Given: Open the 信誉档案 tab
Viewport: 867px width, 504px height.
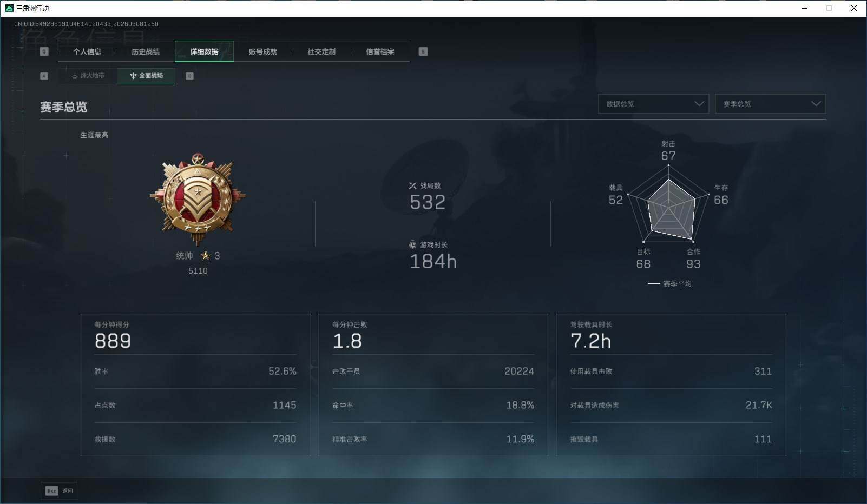Looking at the screenshot, I should click(380, 52).
